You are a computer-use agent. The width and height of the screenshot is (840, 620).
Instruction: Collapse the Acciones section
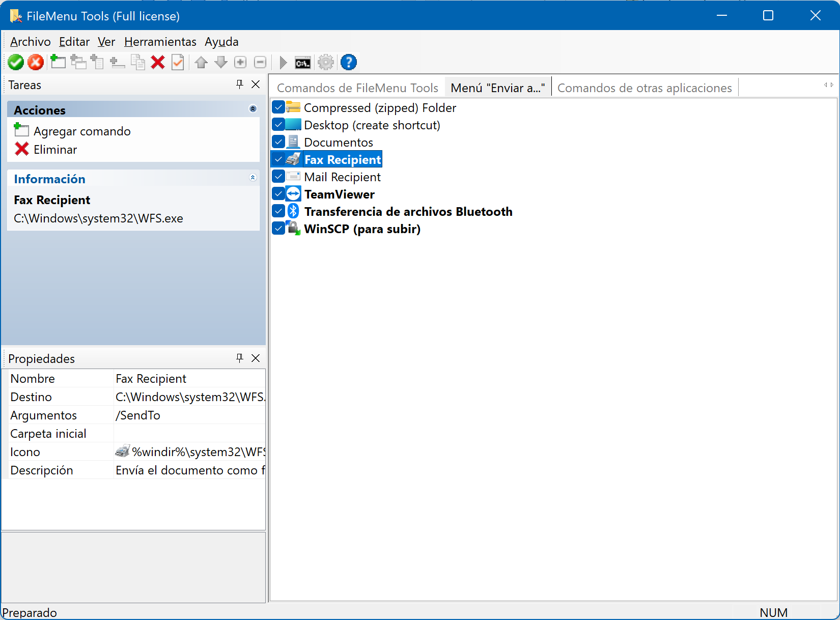[x=253, y=109]
